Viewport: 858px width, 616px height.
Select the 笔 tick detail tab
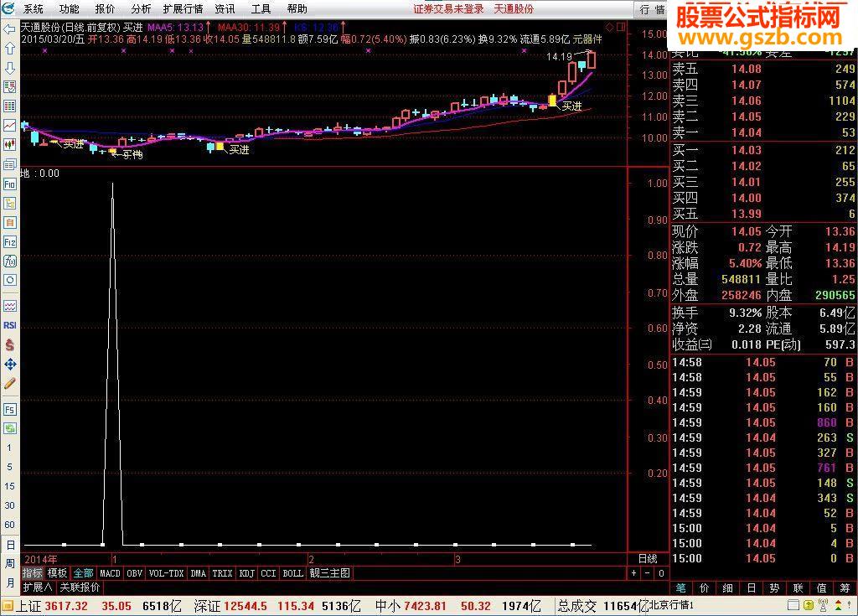[x=680, y=588]
